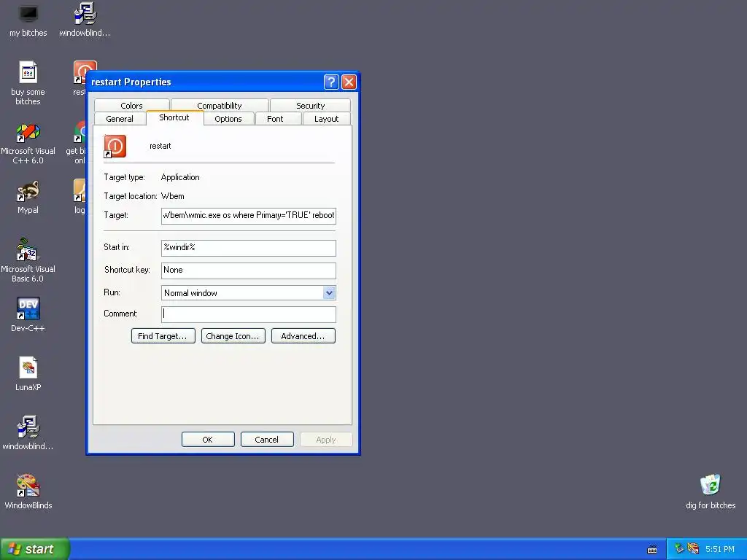
Task: Select the Shortcut tab
Action: coord(174,117)
